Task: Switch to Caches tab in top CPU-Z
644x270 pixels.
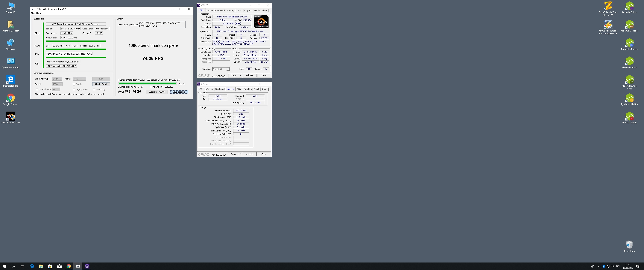Action: [210, 10]
